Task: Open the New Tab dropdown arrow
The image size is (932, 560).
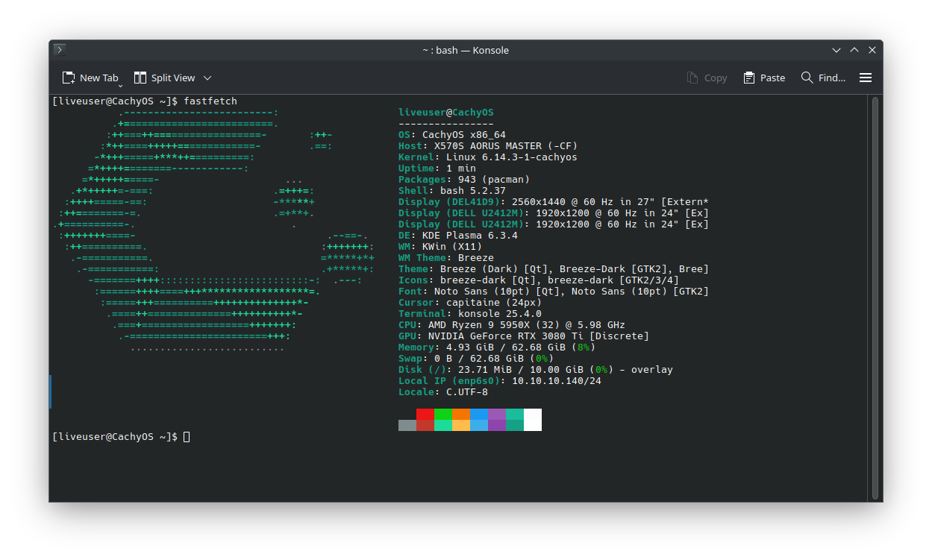Action: coord(120,86)
